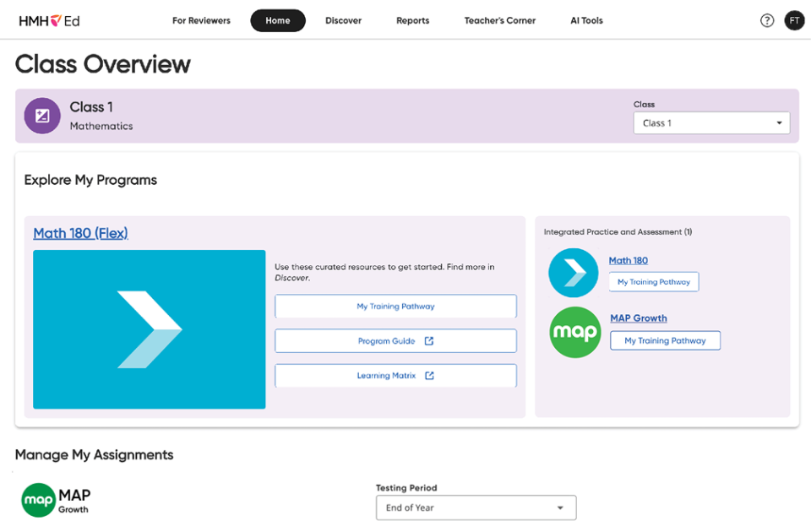This screenshot has height=532, width=811.
Task: Open the FT user profile avatar
Action: 794,20
